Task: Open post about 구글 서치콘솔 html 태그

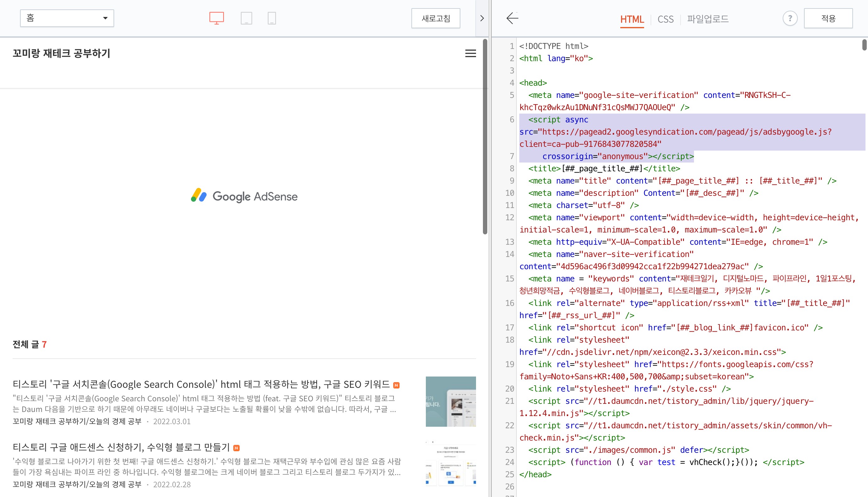Action: click(201, 384)
